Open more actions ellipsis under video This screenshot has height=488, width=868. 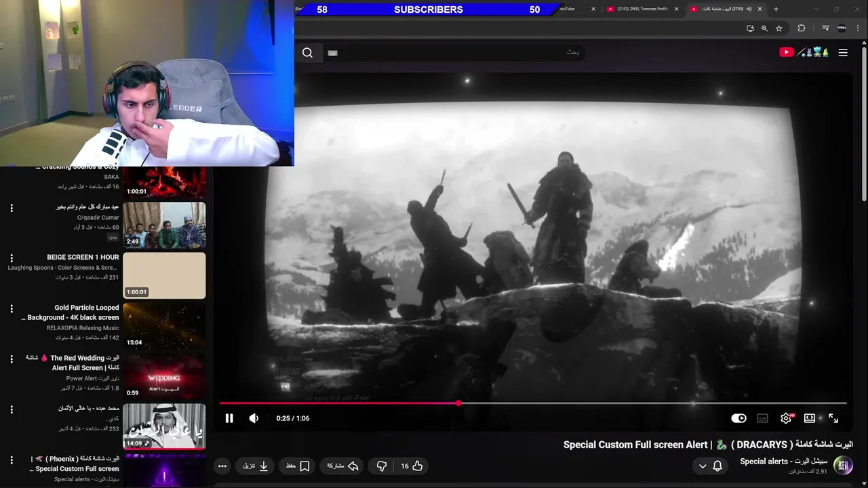click(222, 466)
